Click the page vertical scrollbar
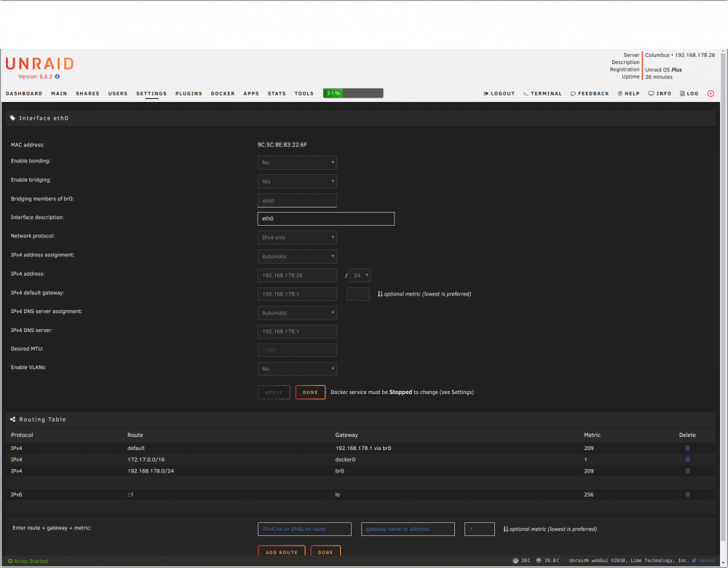The height and width of the screenshot is (568, 728). click(724, 297)
